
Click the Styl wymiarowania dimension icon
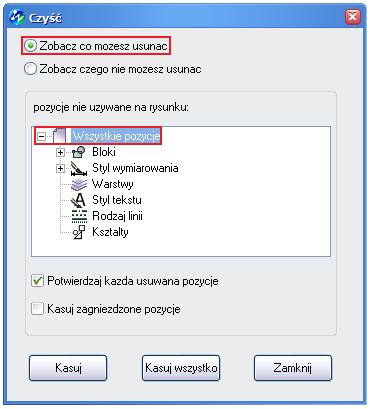point(79,168)
